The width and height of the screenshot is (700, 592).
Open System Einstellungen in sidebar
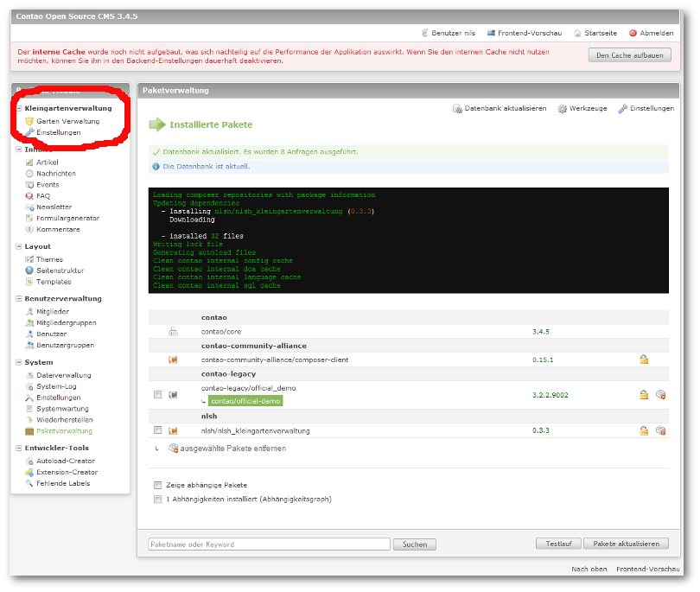click(59, 398)
